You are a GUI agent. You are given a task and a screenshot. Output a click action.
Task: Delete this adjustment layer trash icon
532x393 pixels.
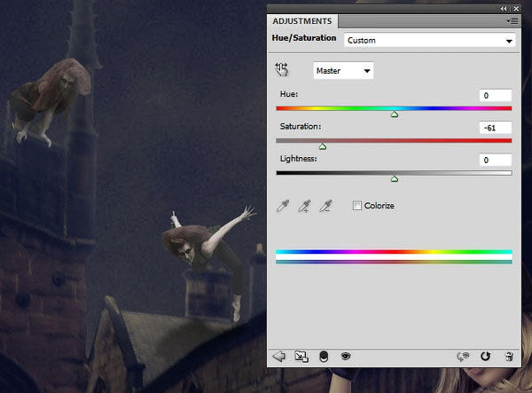tap(509, 357)
